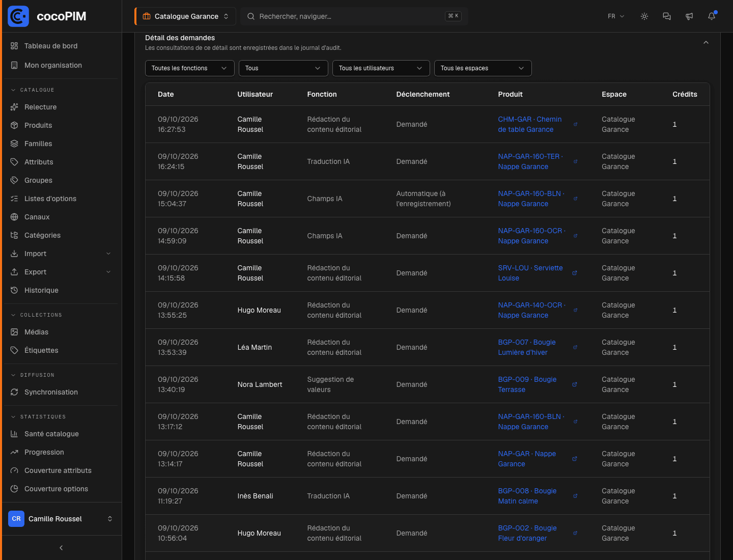Viewport: 733px width, 560px height.
Task: Open the chat messages icon
Action: pyautogui.click(x=667, y=16)
